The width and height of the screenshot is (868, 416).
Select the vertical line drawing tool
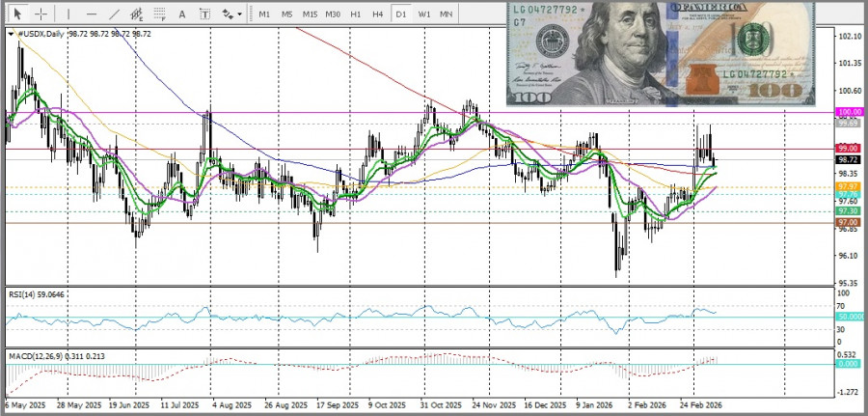click(x=68, y=14)
